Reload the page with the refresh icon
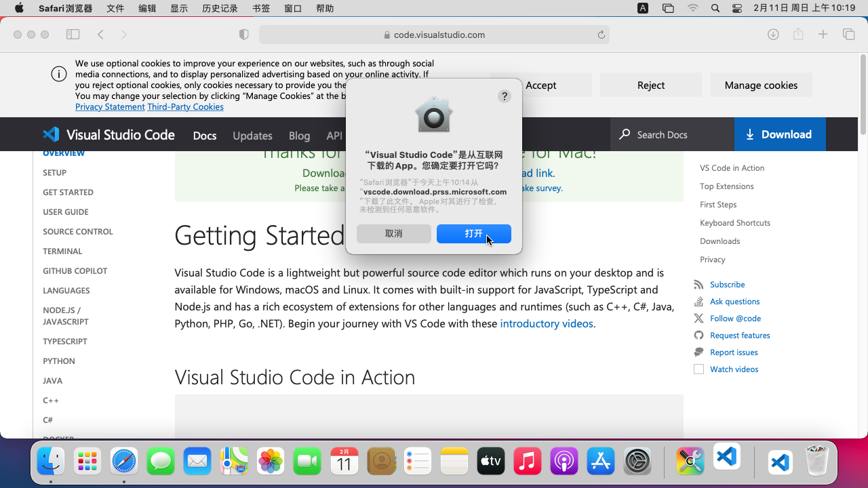Screen dimensions: 868x488 click(601, 35)
